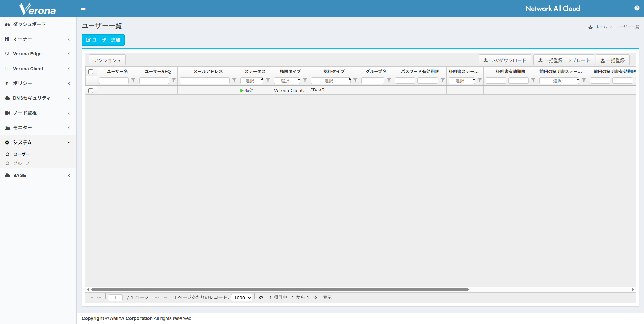Screen dimensions: 644x324
Task: Click the filter icon for 認証タイプ column
Action: click(x=355, y=80)
